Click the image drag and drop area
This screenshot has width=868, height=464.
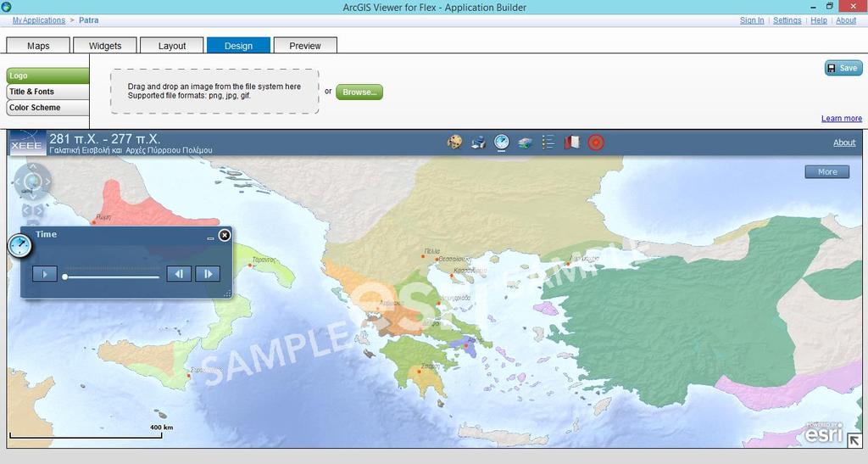pyautogui.click(x=214, y=92)
